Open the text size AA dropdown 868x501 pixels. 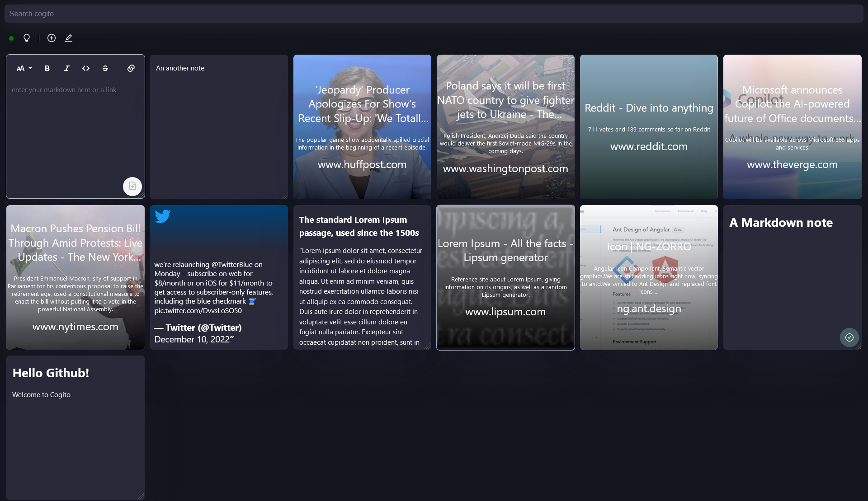click(x=21, y=69)
